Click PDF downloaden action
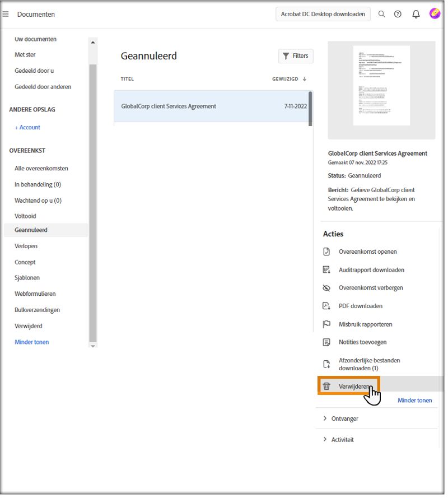This screenshot has width=448, height=498. [361, 306]
